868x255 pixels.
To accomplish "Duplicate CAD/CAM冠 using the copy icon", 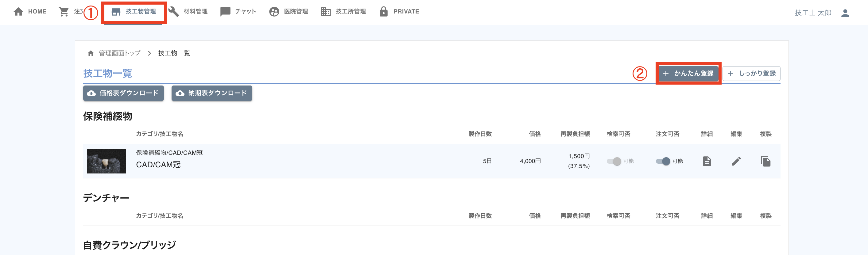I will pos(765,161).
